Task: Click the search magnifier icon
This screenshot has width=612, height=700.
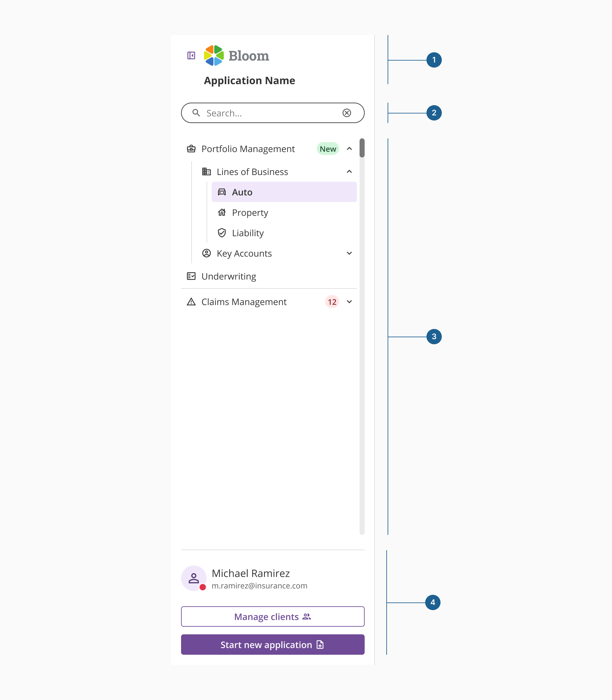Action: pos(196,113)
